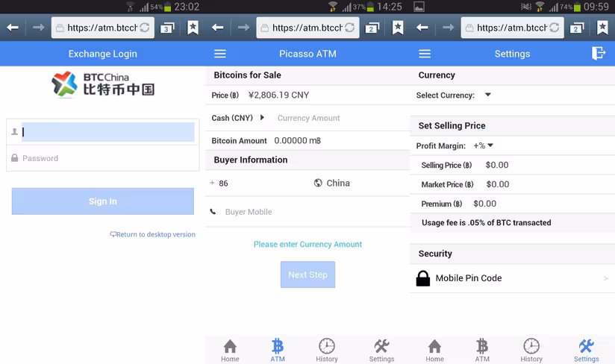Open Home tab in Settings screen bottom bar
Screen dimensions: 615x364
[434, 351]
